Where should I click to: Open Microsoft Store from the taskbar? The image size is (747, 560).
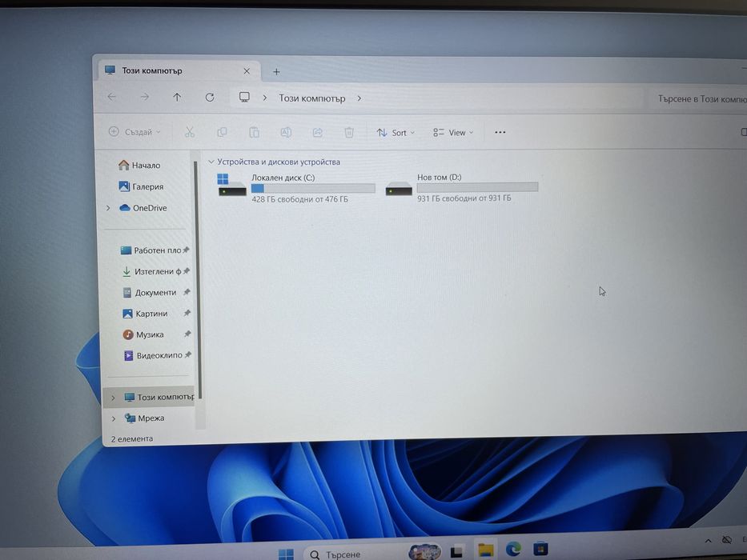pos(540,549)
